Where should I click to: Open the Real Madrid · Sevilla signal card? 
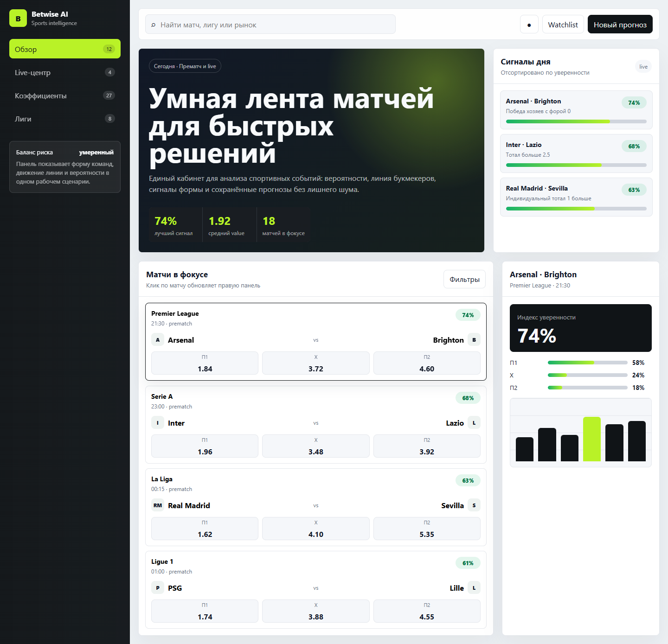[576, 197]
